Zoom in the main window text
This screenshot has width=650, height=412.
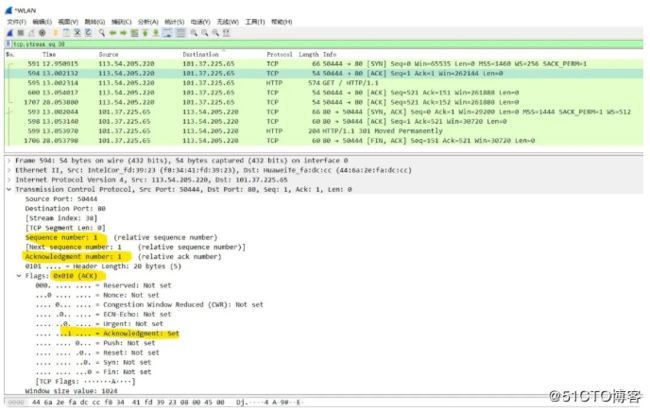point(194,33)
